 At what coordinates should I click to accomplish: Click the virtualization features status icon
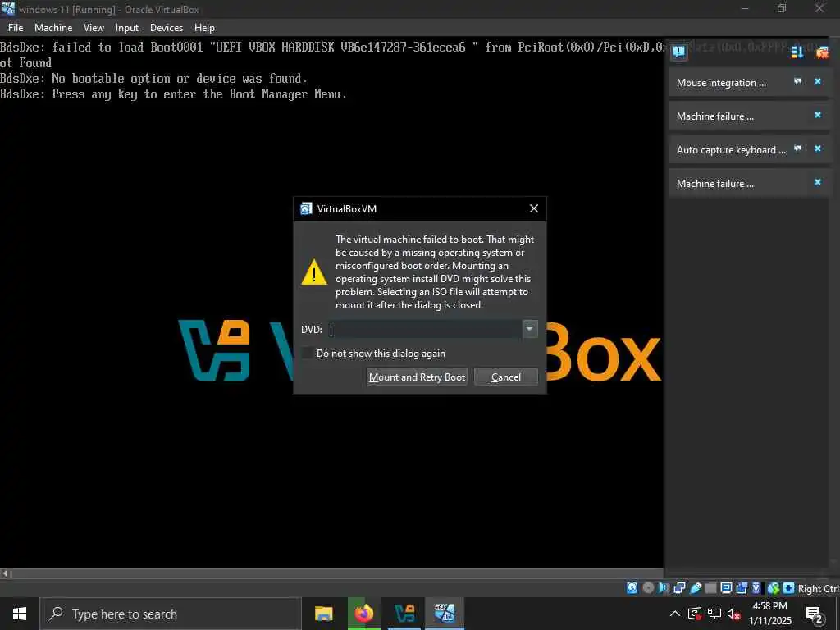tap(756, 588)
